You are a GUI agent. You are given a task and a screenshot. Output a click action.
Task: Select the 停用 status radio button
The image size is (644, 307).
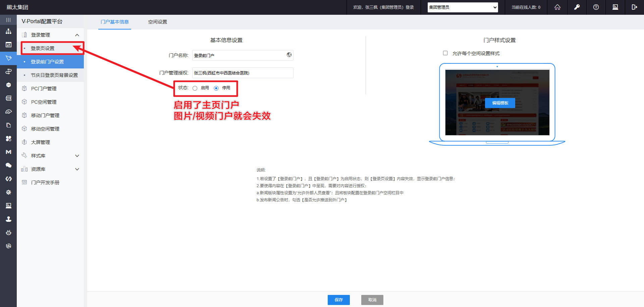coord(217,88)
